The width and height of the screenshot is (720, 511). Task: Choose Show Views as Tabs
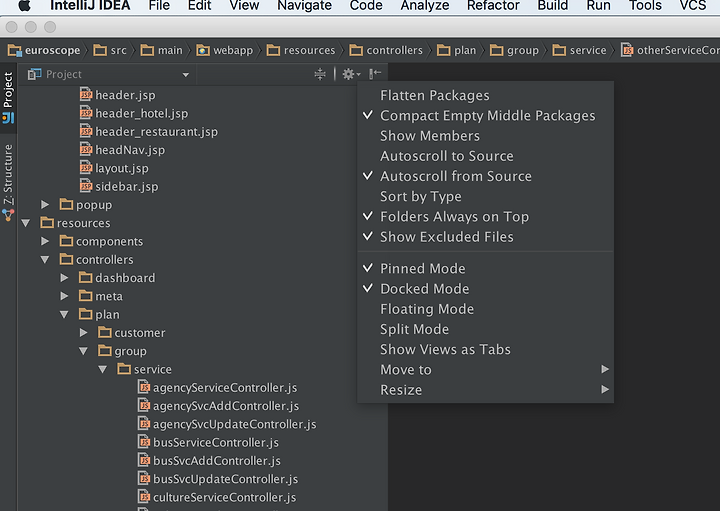(485, 349)
